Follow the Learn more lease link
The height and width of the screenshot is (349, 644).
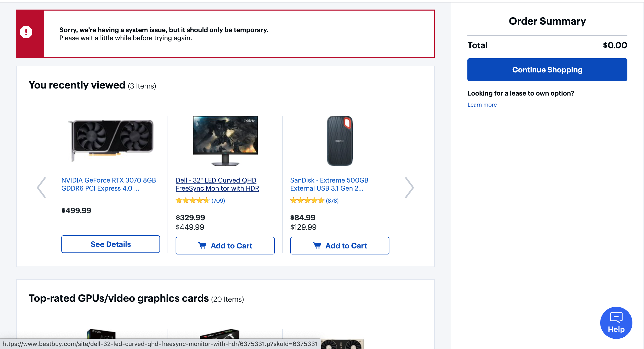click(482, 105)
